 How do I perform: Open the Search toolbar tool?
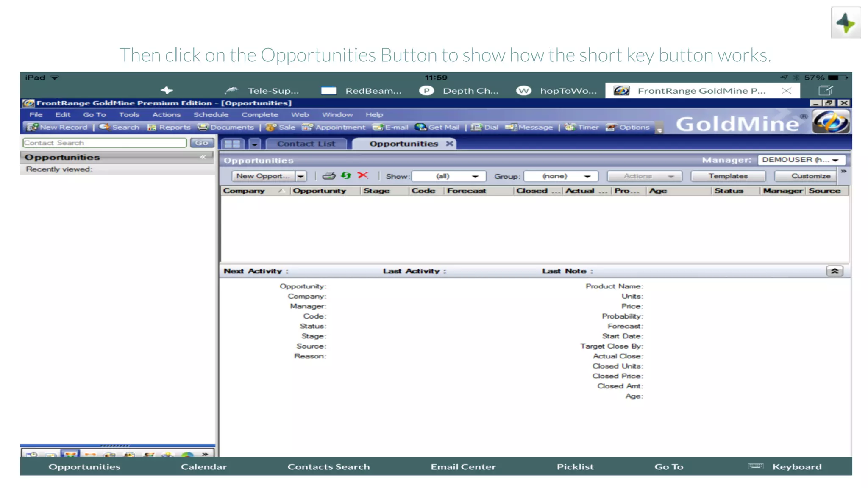click(119, 127)
